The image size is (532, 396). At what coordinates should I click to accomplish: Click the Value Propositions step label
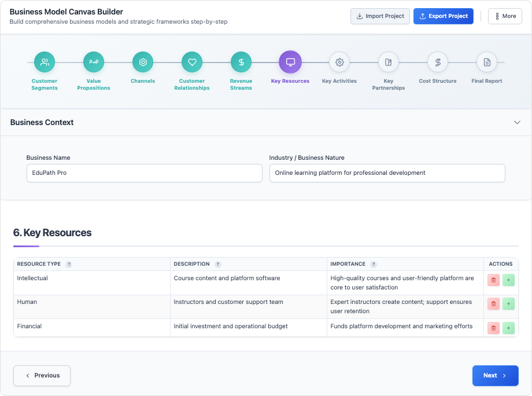[94, 85]
